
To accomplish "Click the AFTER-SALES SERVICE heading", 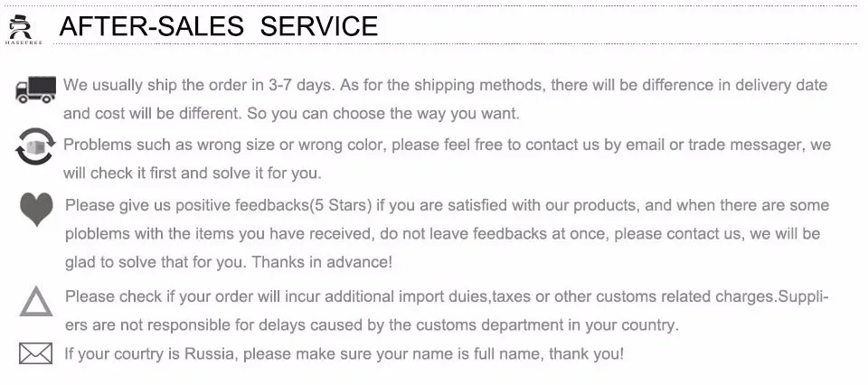I will [x=218, y=26].
